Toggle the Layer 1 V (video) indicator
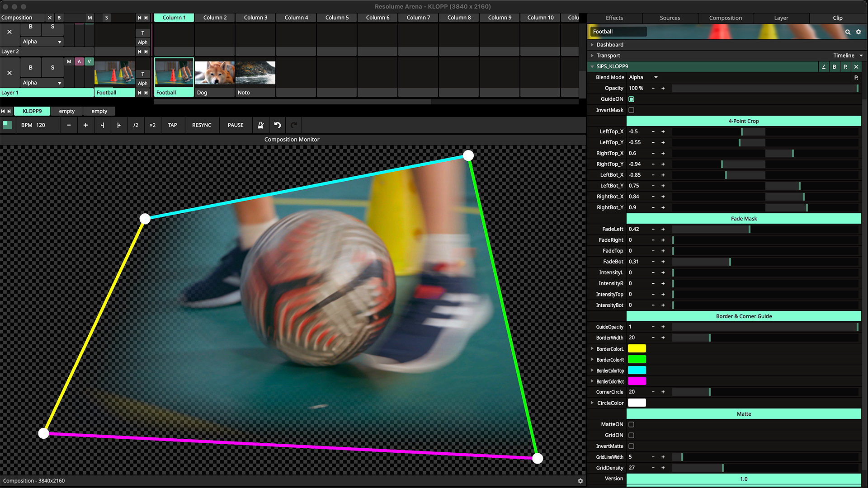The image size is (868, 488). click(x=89, y=61)
